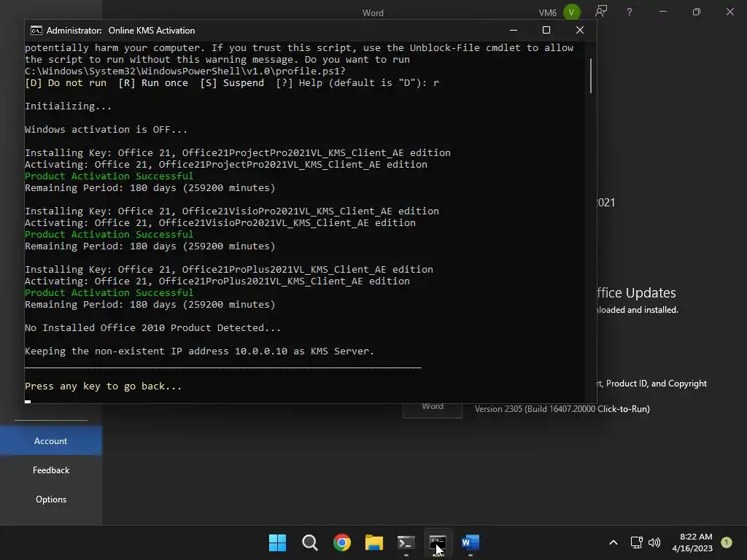Open File Explorer from the taskbar
The height and width of the screenshot is (560, 747).
click(374, 542)
